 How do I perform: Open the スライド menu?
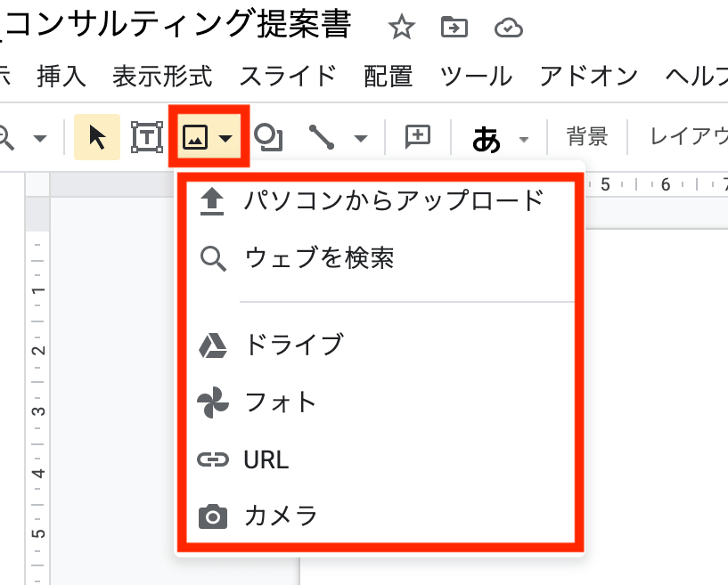(288, 76)
